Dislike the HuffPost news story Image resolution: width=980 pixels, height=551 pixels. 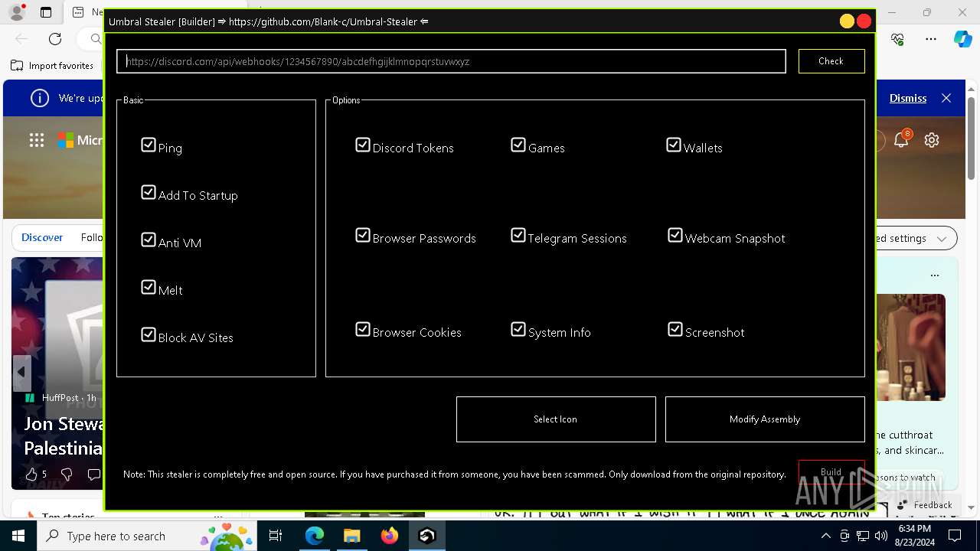tap(65, 474)
